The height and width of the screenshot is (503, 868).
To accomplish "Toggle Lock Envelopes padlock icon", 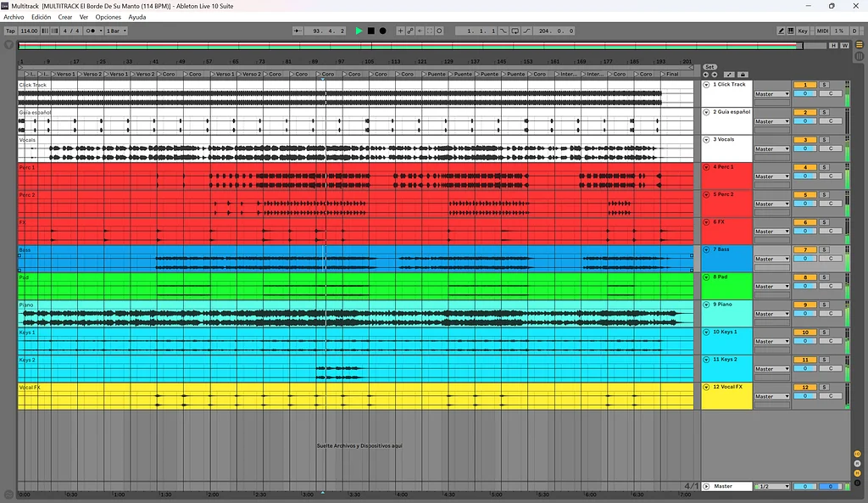I will [743, 75].
